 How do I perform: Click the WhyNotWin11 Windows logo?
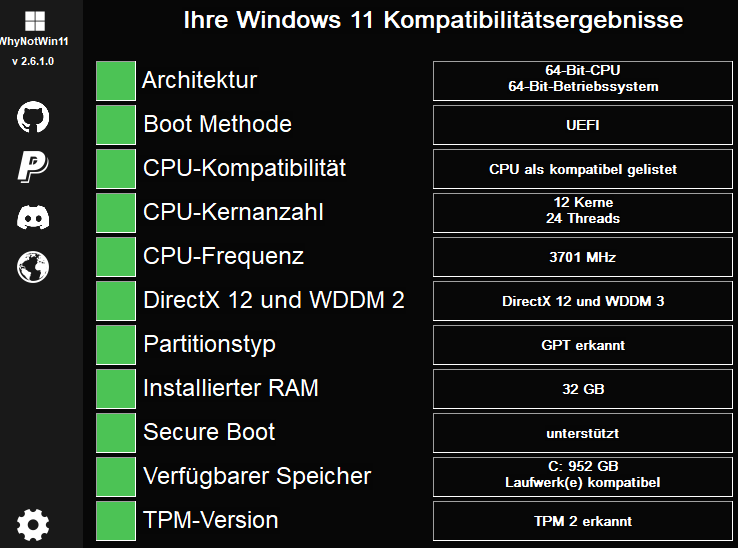click(34, 21)
